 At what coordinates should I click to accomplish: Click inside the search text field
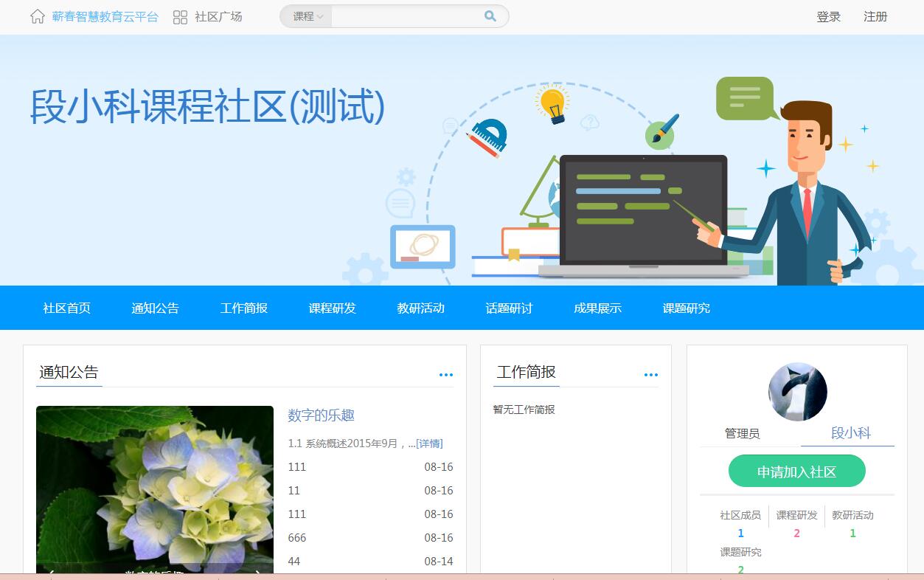(x=406, y=16)
